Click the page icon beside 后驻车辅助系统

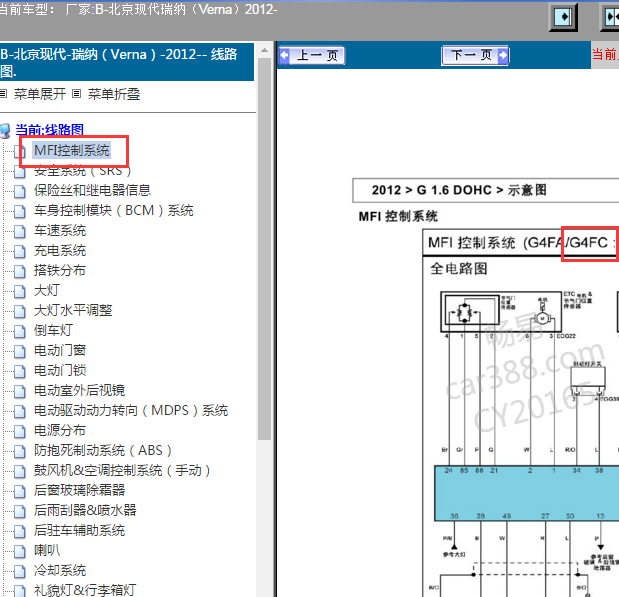[x=19, y=531]
